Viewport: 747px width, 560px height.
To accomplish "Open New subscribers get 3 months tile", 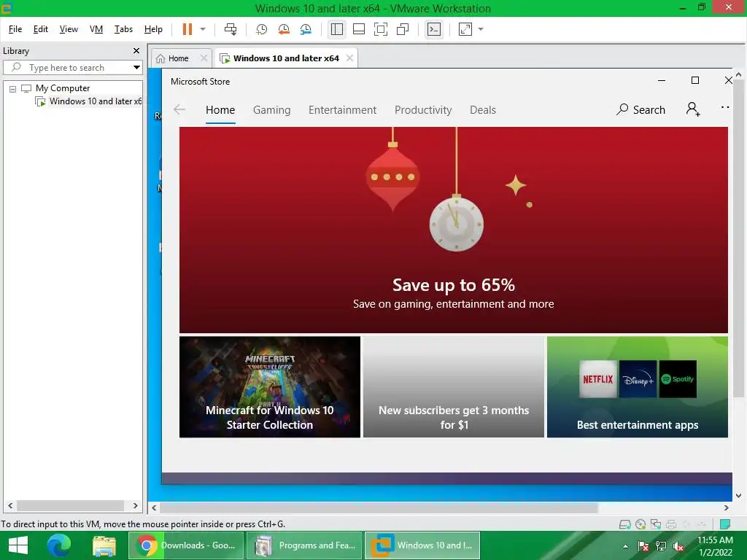I will [454, 386].
